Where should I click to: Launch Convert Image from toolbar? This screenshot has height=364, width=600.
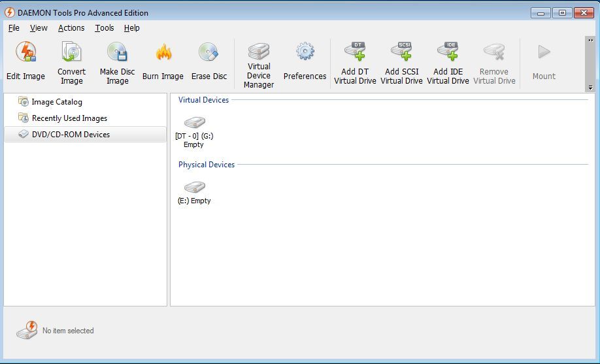71,63
